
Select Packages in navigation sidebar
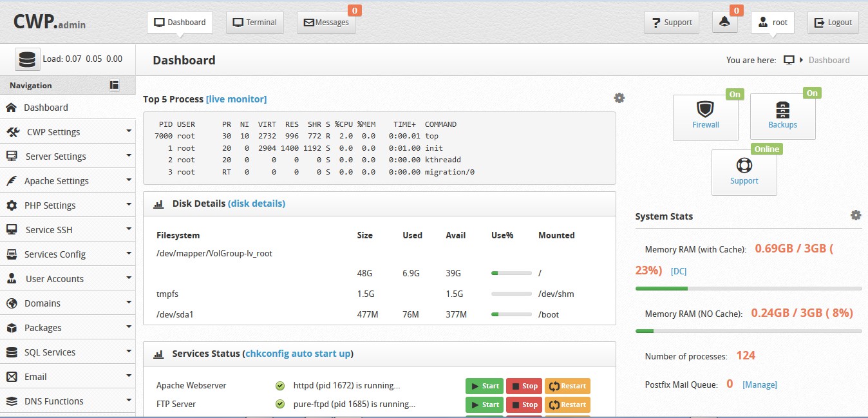pos(68,328)
